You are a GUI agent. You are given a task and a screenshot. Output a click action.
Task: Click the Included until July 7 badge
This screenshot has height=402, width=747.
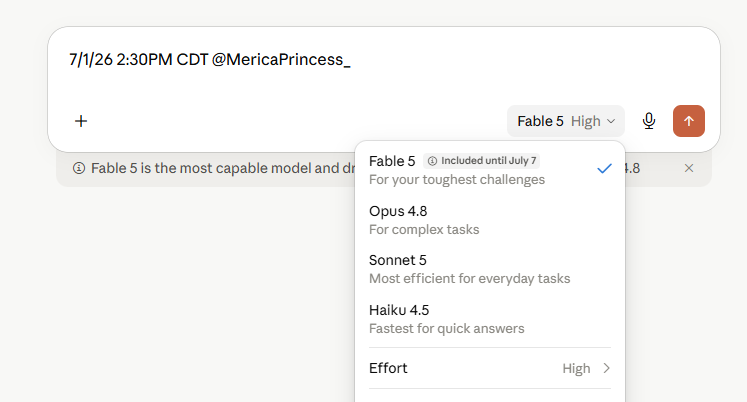(481, 161)
